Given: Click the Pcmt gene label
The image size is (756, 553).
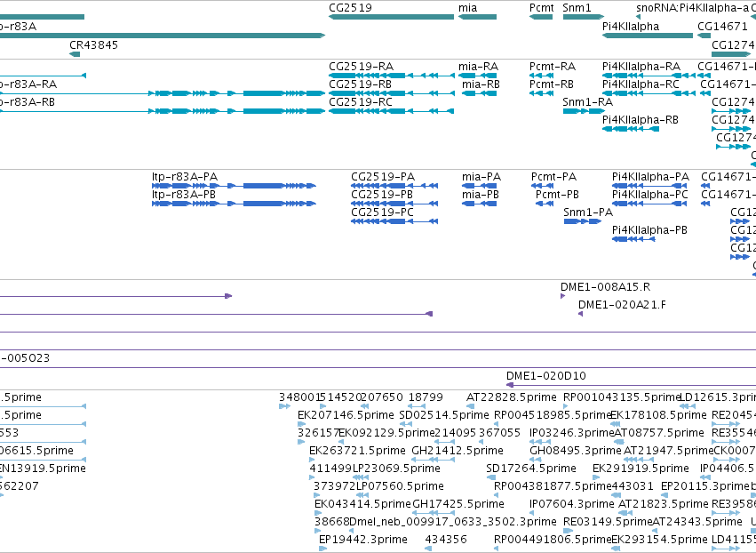Looking at the screenshot, I should [541, 8].
